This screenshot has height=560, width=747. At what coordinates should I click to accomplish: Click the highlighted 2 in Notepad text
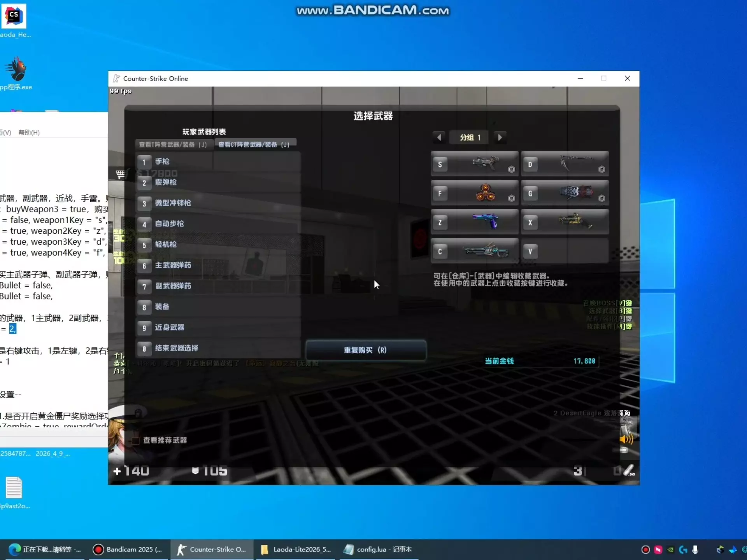pos(12,329)
